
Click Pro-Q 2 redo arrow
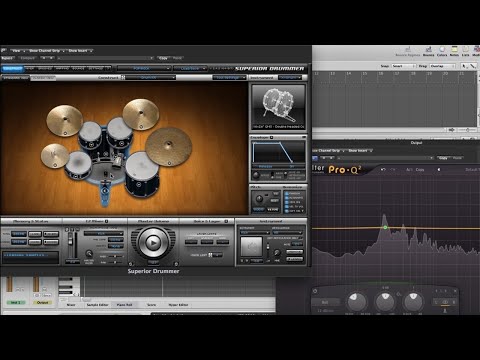(x=393, y=170)
